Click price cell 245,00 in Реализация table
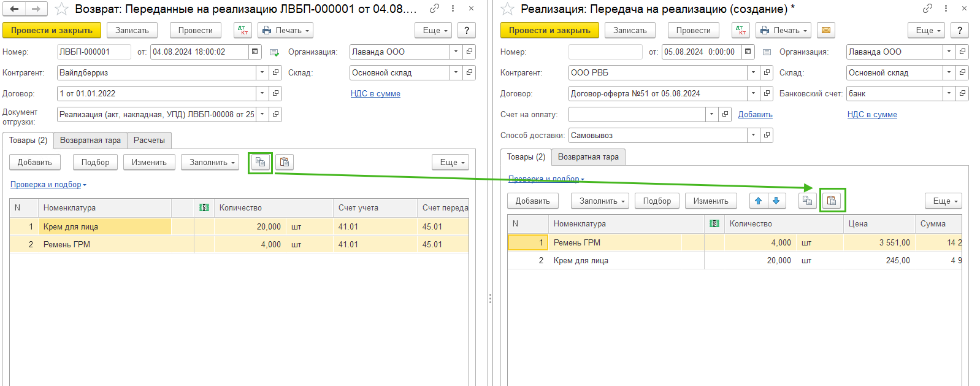This screenshot has height=386, width=980. (x=879, y=261)
